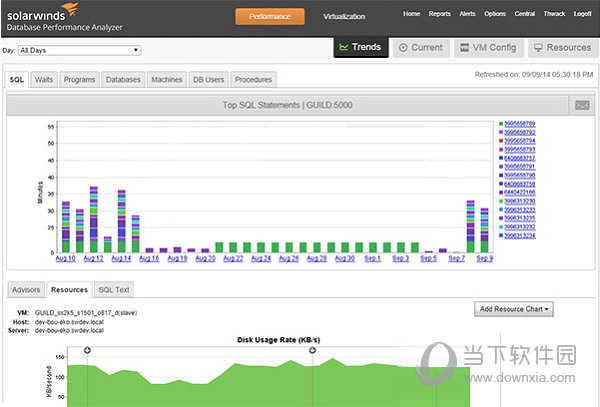Click the Sep 5 date link
The height and width of the screenshot is (407, 600).
coord(429,259)
